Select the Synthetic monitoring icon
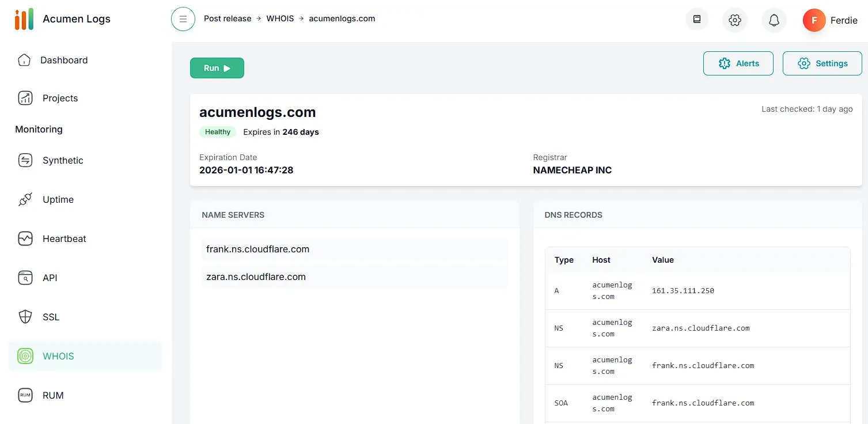Image resolution: width=868 pixels, height=424 pixels. (25, 160)
